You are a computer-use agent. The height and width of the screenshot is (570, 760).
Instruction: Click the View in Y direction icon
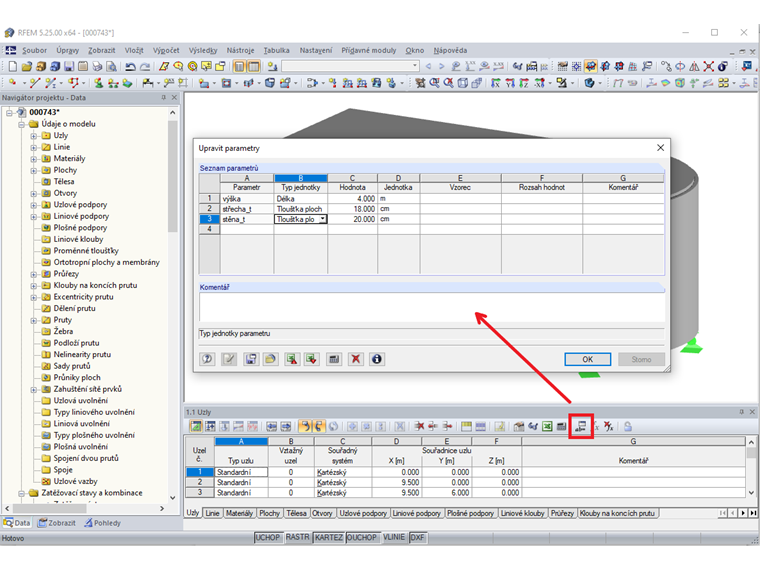coord(510,83)
